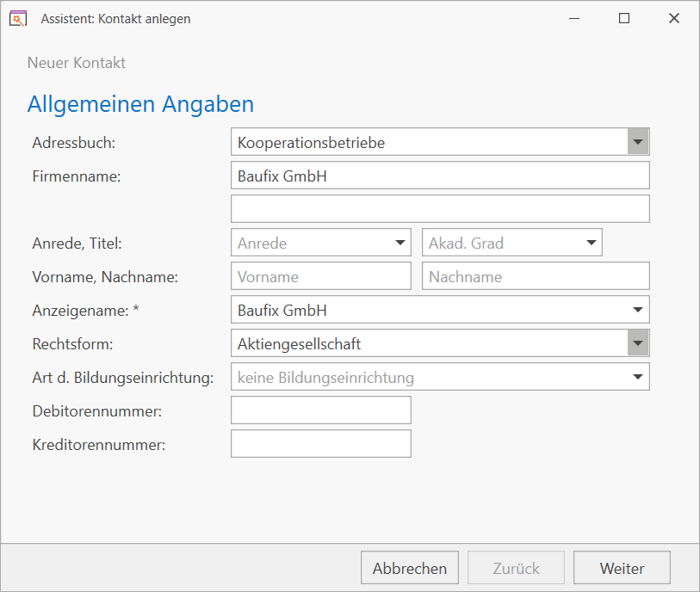This screenshot has height=592, width=700.
Task: Open the Adressbuch dropdown arrow
Action: (637, 142)
